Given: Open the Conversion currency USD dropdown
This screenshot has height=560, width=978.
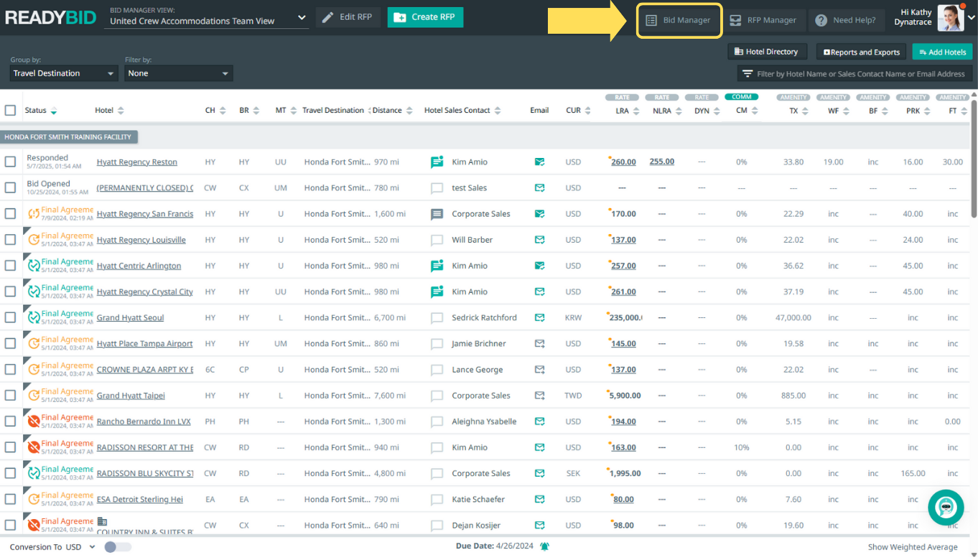Looking at the screenshot, I should tap(80, 547).
